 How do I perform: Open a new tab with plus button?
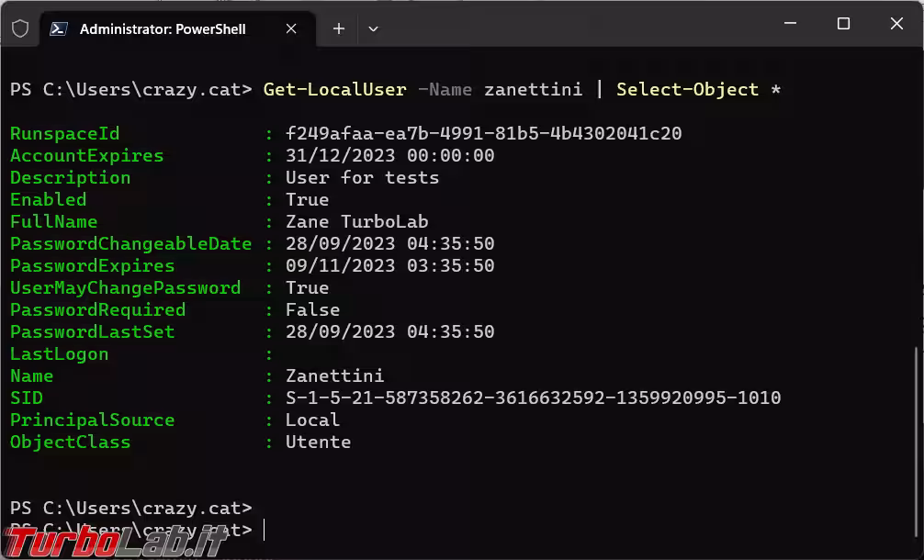(x=338, y=28)
